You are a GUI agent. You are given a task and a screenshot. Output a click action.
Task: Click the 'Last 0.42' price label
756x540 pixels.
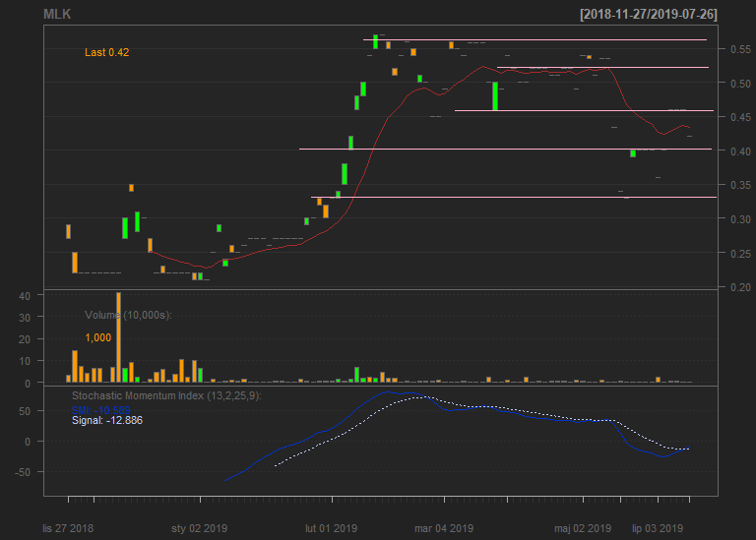click(106, 52)
